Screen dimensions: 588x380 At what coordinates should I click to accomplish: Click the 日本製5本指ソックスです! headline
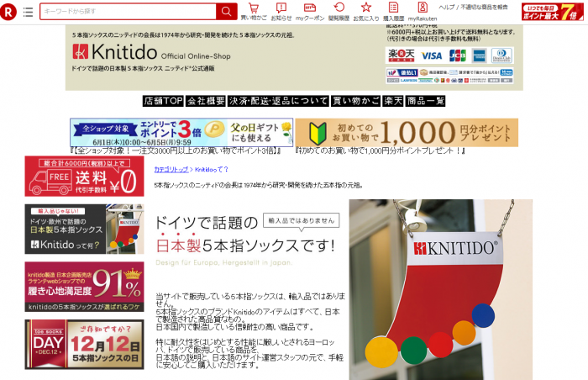[x=245, y=246]
